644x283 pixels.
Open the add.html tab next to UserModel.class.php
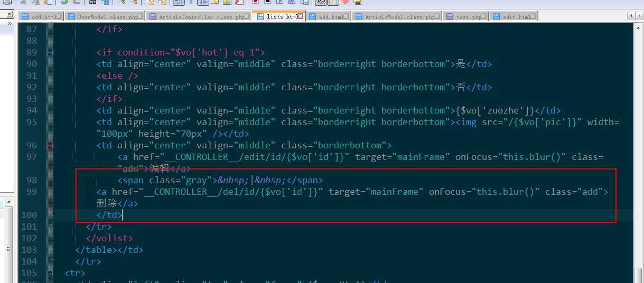click(x=41, y=17)
